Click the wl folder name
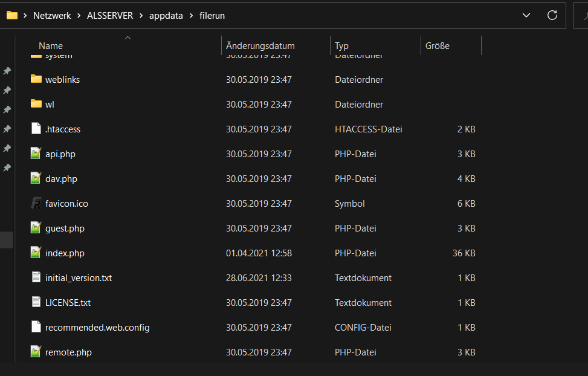588x376 pixels. tap(50, 105)
